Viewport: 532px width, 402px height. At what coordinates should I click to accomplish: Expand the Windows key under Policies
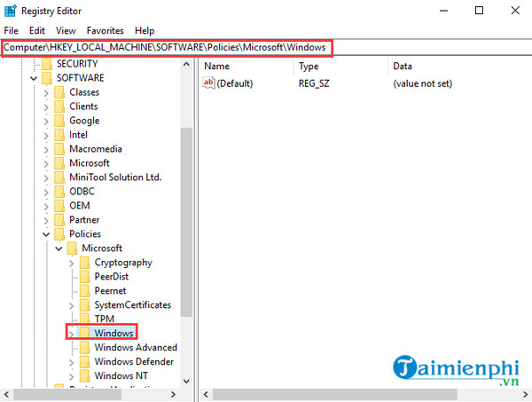[71, 334]
